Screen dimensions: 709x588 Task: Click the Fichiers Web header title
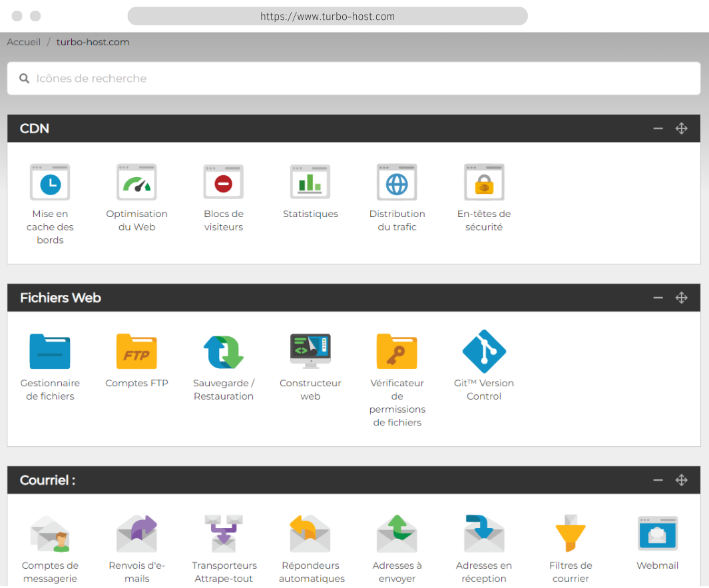(x=61, y=298)
